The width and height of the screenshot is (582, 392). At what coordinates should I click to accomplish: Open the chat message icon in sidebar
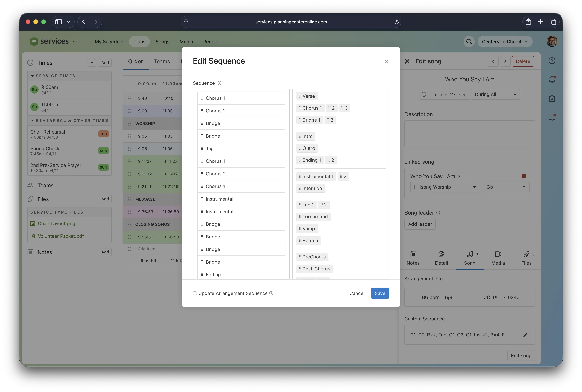(552, 117)
